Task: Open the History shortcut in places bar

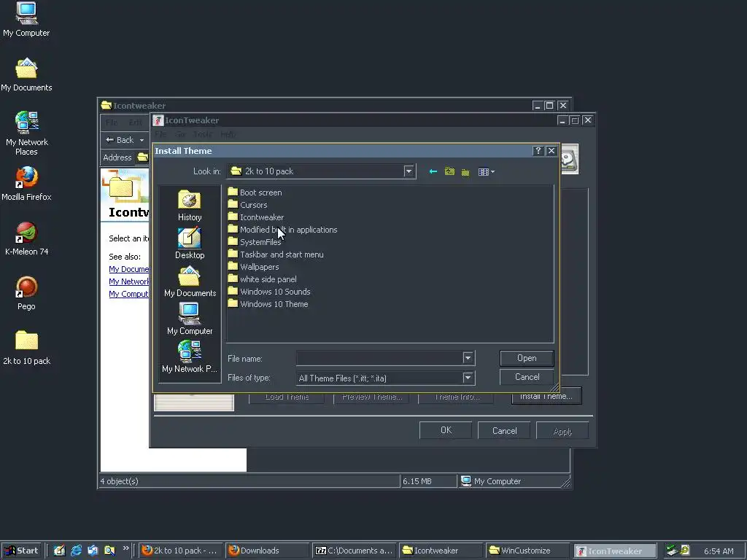Action: point(190,205)
